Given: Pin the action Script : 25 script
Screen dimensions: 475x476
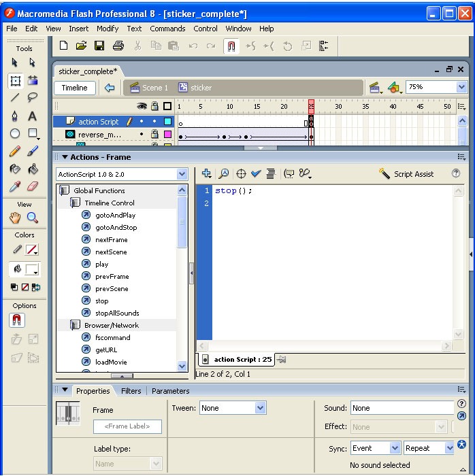Looking at the screenshot, I should [282, 360].
